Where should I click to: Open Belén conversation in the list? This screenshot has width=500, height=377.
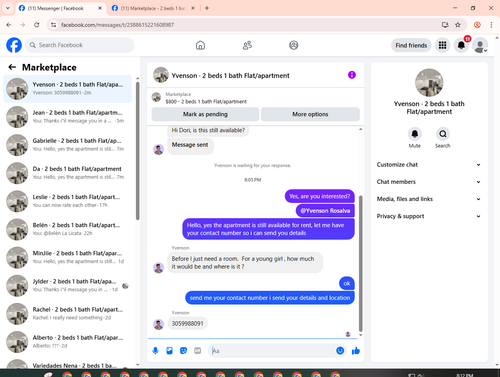tap(67, 229)
